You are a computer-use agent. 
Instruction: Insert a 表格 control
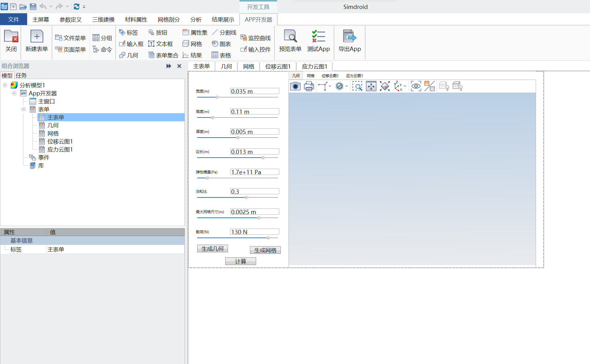pos(221,55)
